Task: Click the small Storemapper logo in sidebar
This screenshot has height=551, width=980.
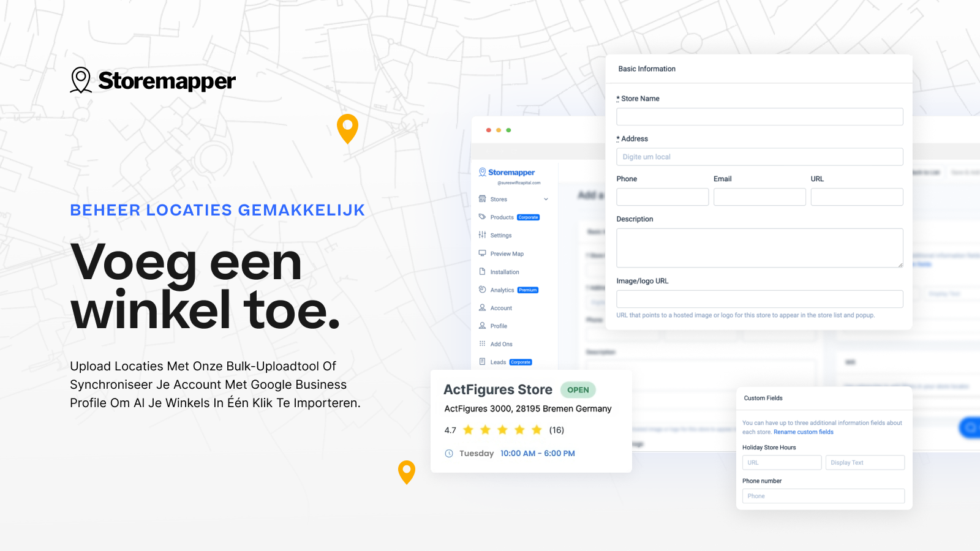Action: click(x=507, y=173)
